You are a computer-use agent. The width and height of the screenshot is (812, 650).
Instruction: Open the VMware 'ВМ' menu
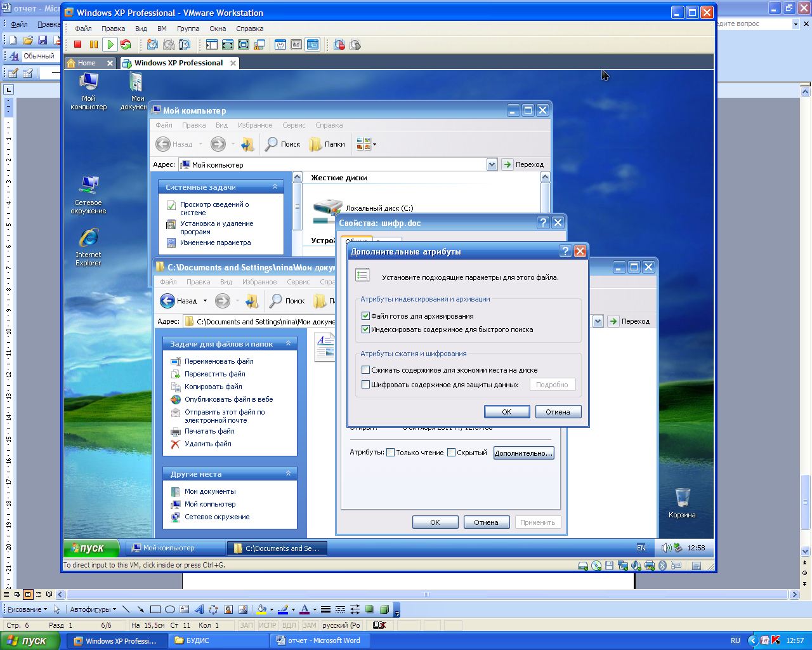click(162, 29)
